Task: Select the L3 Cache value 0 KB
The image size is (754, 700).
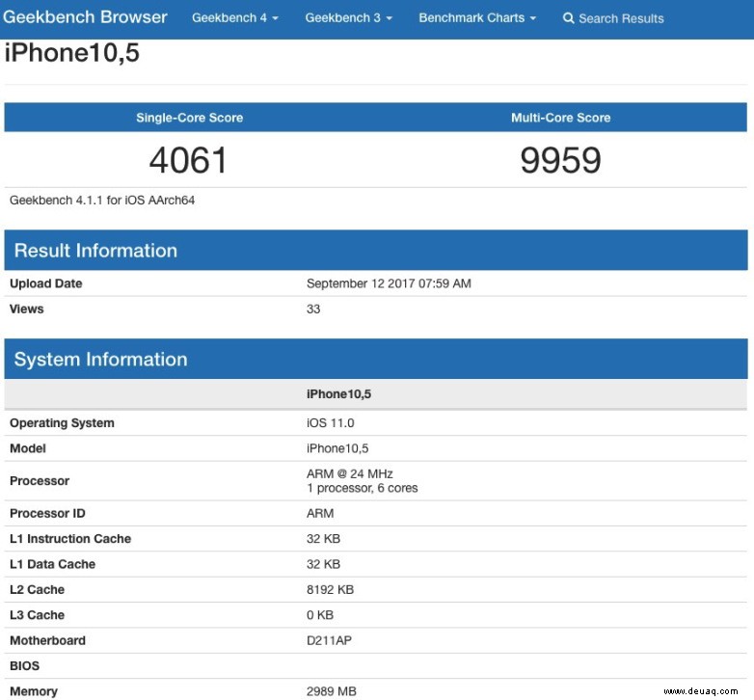Action: coord(320,615)
